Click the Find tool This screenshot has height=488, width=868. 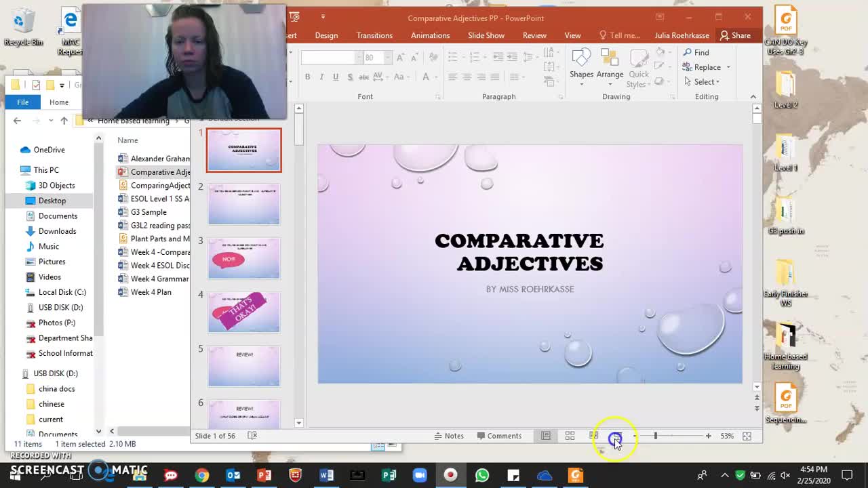tap(696, 52)
